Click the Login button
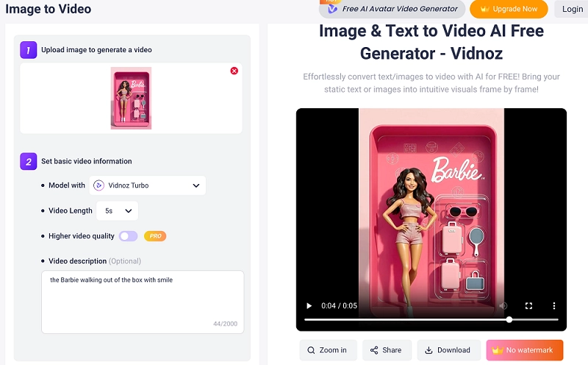 571,9
